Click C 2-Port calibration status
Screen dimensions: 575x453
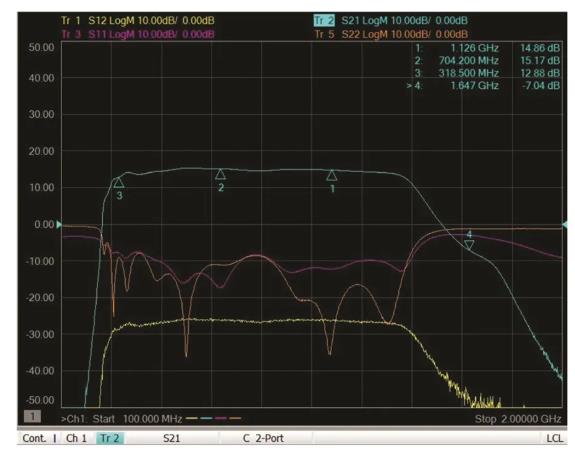pos(263,438)
